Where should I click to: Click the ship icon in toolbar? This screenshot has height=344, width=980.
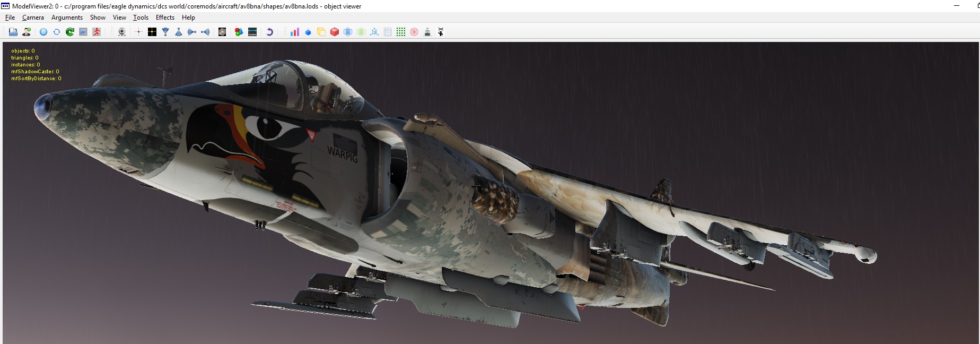pos(427,32)
